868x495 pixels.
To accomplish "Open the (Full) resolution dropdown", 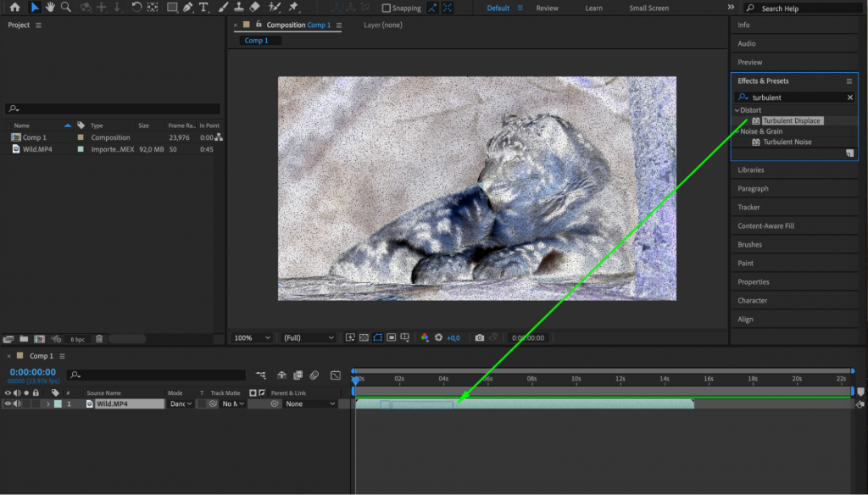I will tap(307, 337).
